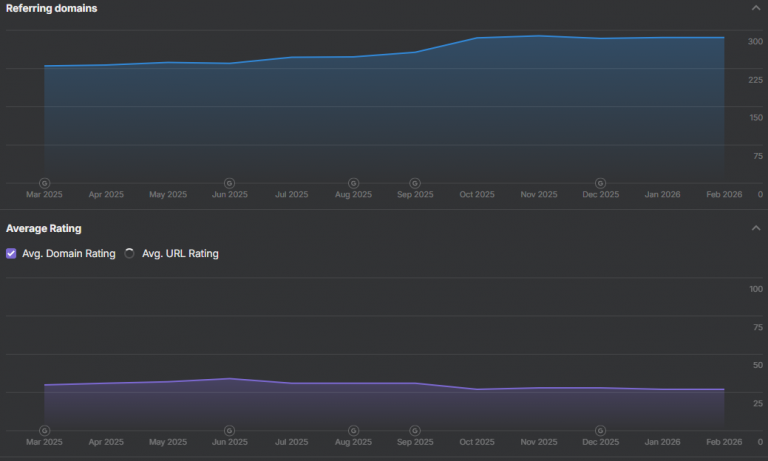Click Google update marker at Sep 2025 in Average Rating chart
This screenshot has width=768, height=461.
415,431
